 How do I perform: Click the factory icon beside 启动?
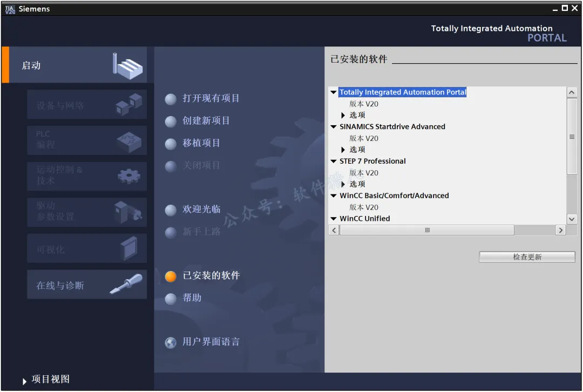coord(127,66)
